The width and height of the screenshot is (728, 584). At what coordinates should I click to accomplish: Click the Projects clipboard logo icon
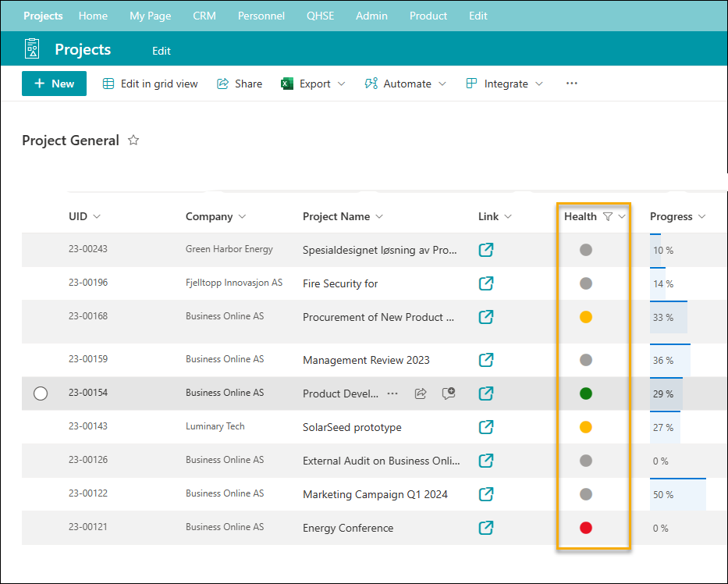32,48
